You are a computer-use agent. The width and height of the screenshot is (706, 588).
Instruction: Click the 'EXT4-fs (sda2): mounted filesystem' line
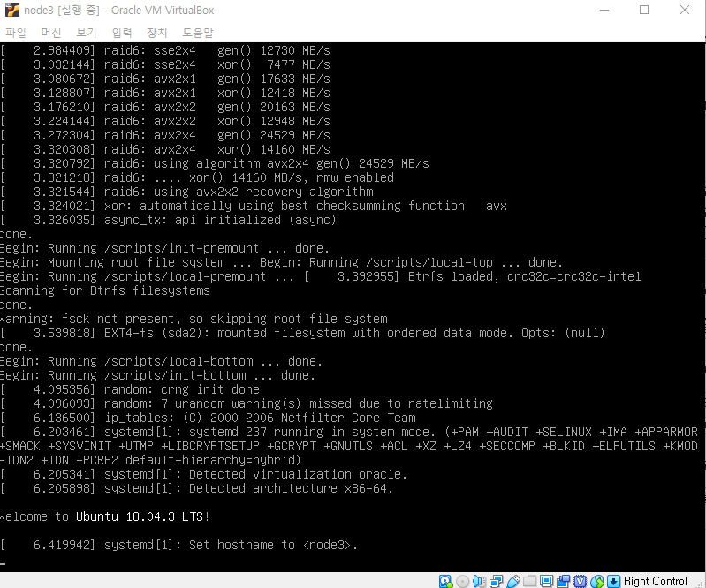coord(302,333)
